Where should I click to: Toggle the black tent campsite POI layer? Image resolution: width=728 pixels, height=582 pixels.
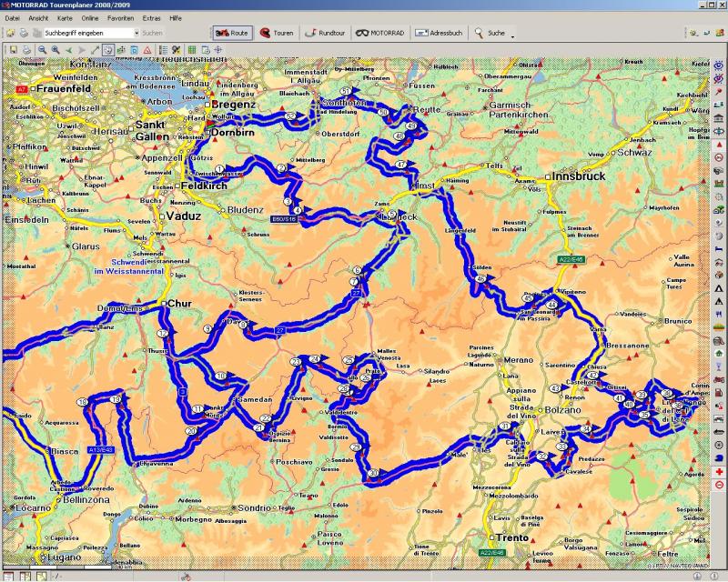719,288
